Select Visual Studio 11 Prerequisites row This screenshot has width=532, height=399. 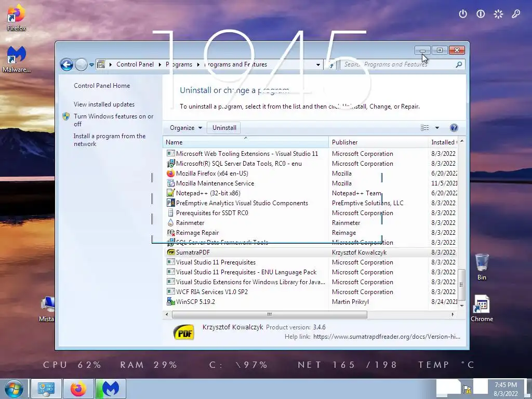pos(310,262)
